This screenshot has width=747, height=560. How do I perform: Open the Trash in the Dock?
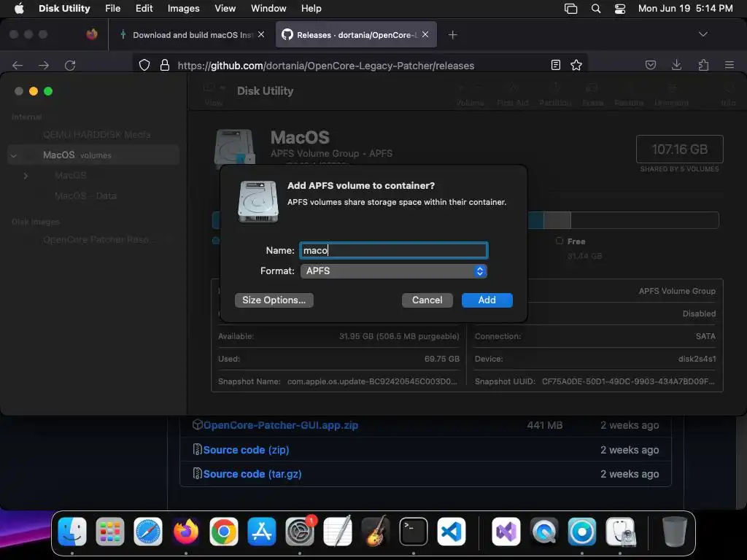click(675, 531)
